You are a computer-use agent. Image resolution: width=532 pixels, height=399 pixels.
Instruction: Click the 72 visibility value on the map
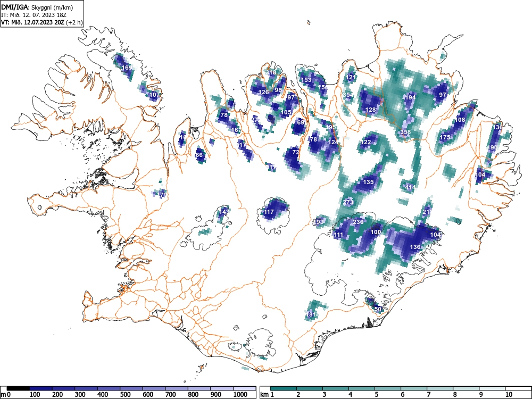(x=296, y=152)
